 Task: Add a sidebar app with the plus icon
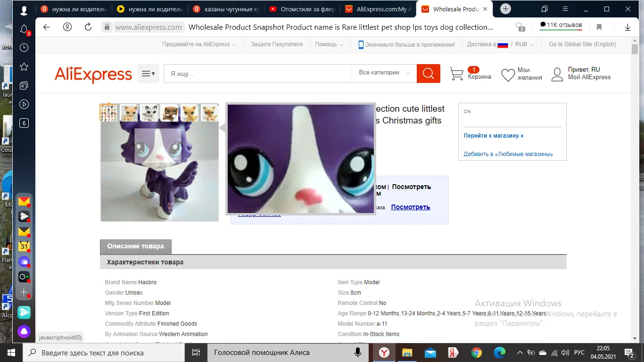(24, 292)
